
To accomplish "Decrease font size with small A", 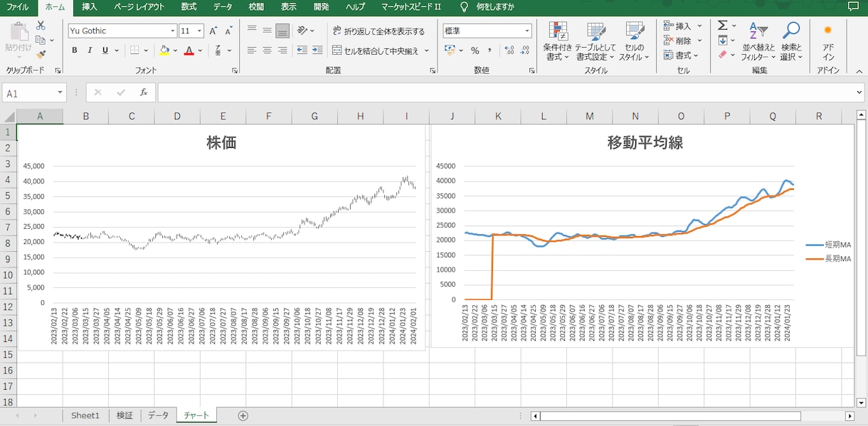I will (x=228, y=31).
